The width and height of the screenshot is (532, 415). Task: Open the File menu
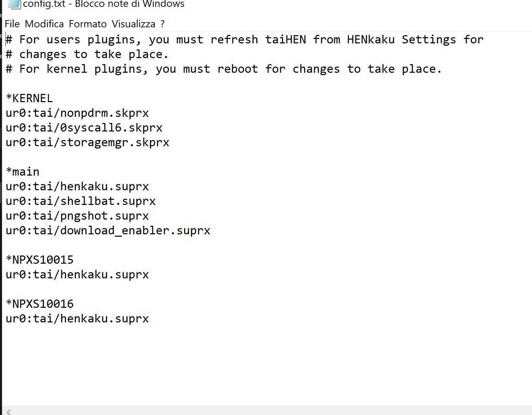(12, 24)
